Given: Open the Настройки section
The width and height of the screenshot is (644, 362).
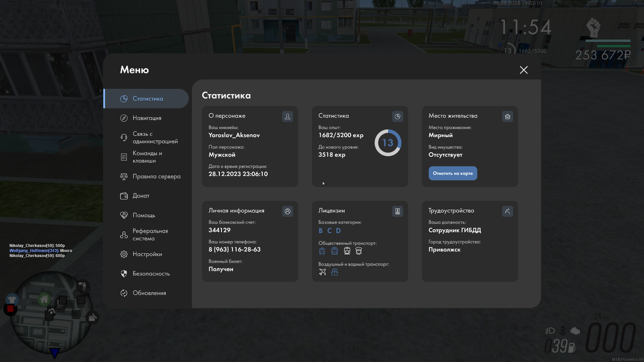Looking at the screenshot, I should 146,254.
